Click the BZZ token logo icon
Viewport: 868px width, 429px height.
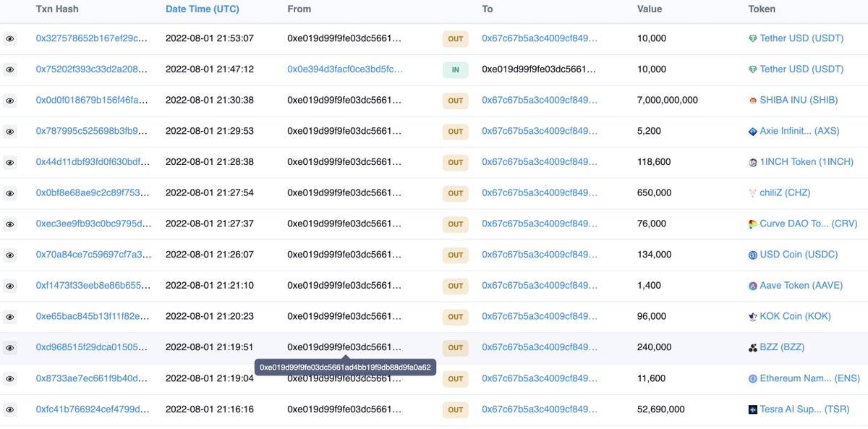click(752, 348)
